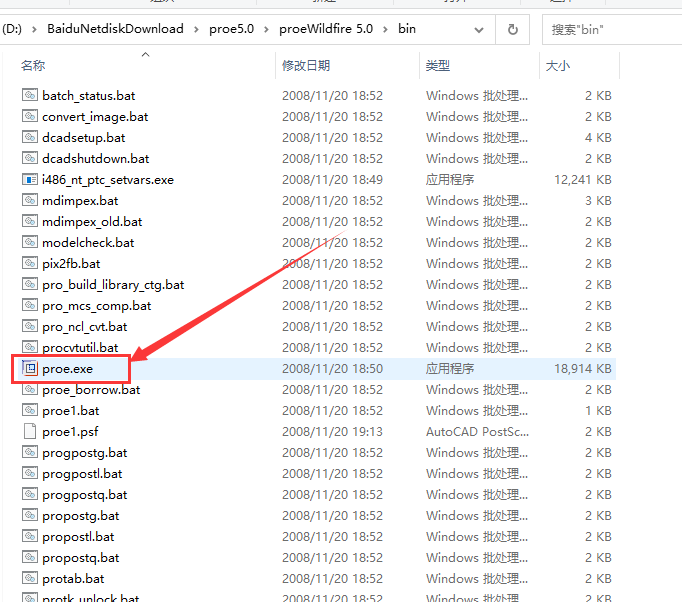Navigate to proeWildfire 5.0 in breadcrumb
This screenshot has width=682, height=613.
click(325, 29)
